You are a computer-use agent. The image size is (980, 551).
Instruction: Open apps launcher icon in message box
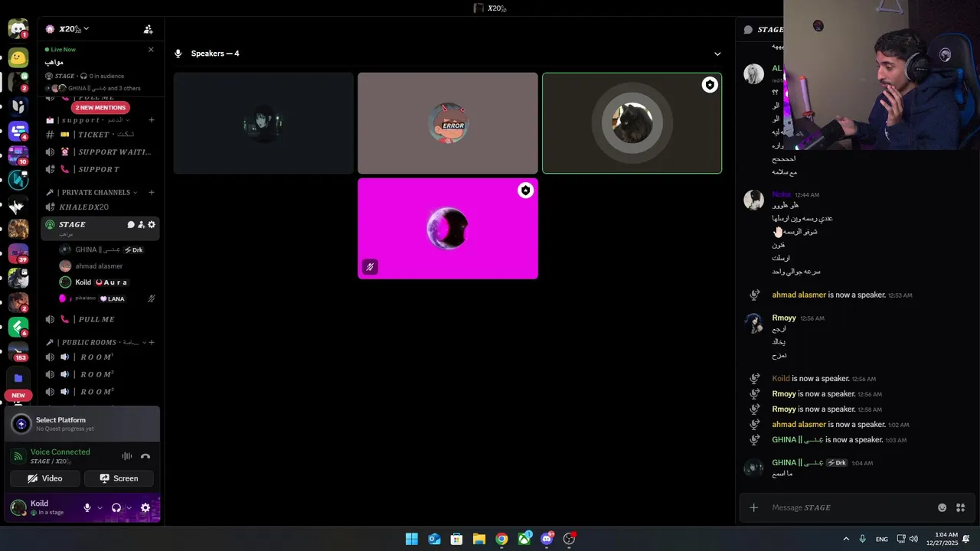click(x=961, y=507)
